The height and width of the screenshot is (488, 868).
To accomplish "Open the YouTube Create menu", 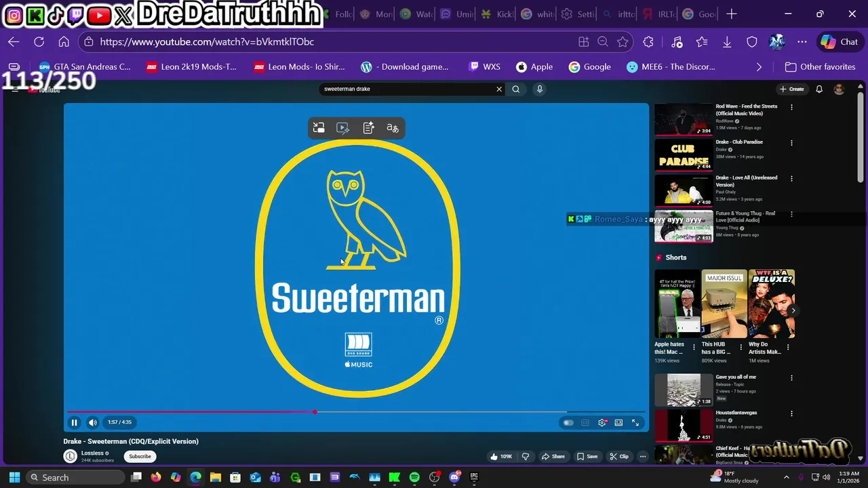I will [x=791, y=89].
